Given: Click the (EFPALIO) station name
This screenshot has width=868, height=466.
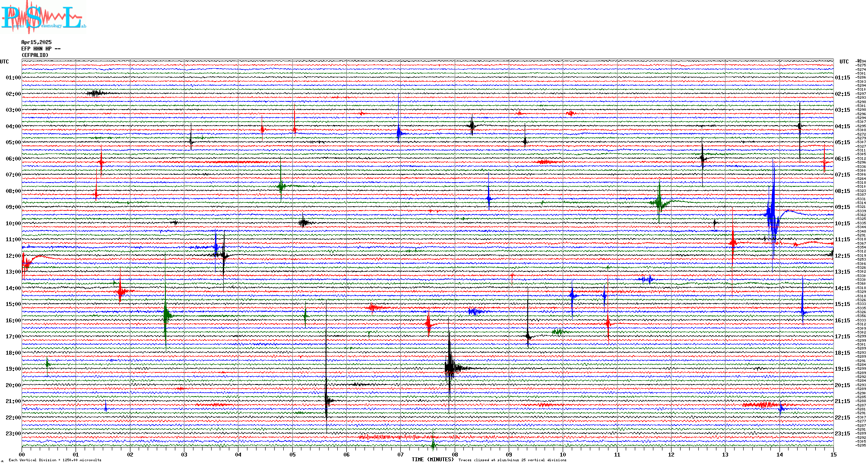Looking at the screenshot, I should click(x=35, y=55).
